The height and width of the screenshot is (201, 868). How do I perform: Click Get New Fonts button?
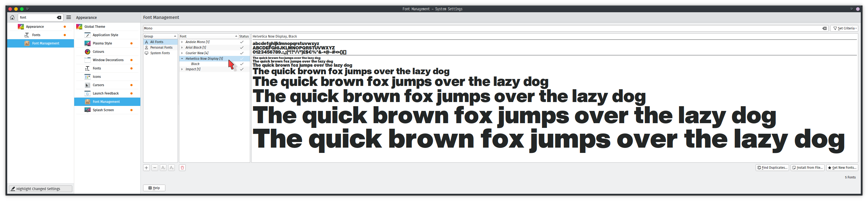click(842, 168)
